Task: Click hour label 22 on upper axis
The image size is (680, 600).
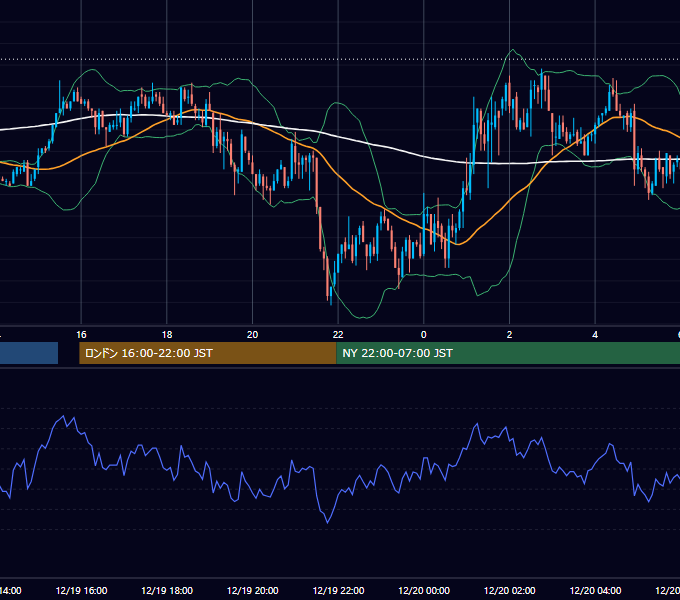Action: pyautogui.click(x=338, y=335)
